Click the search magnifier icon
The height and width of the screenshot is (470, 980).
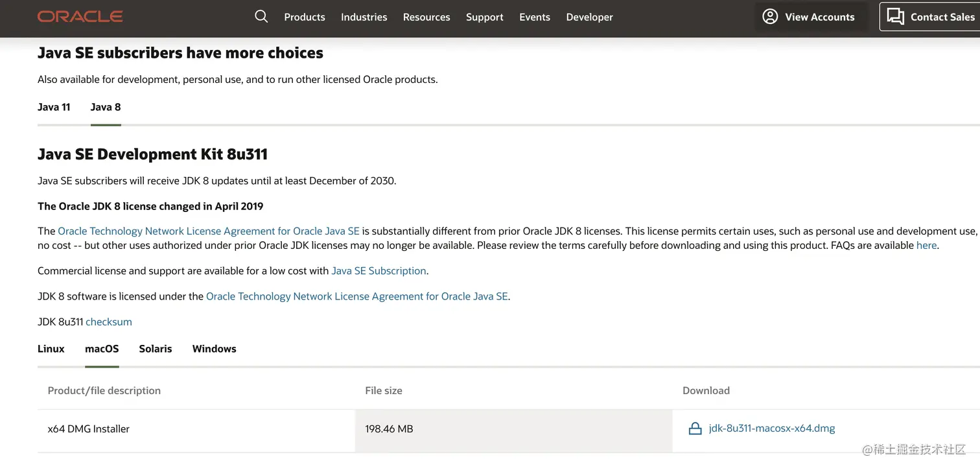tap(261, 17)
